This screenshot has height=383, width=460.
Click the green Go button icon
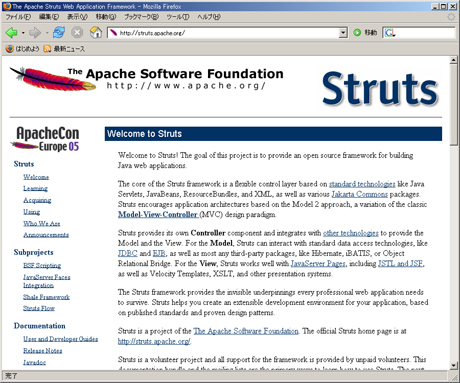(357, 33)
